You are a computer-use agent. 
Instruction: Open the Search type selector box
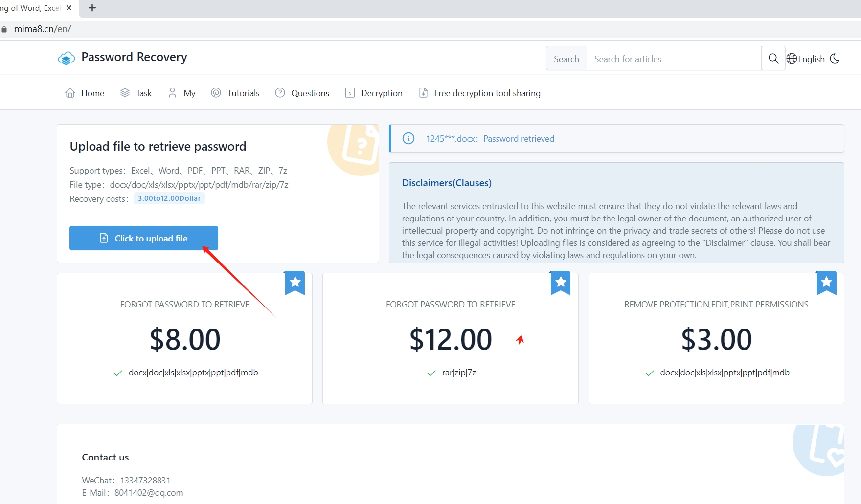tap(566, 59)
